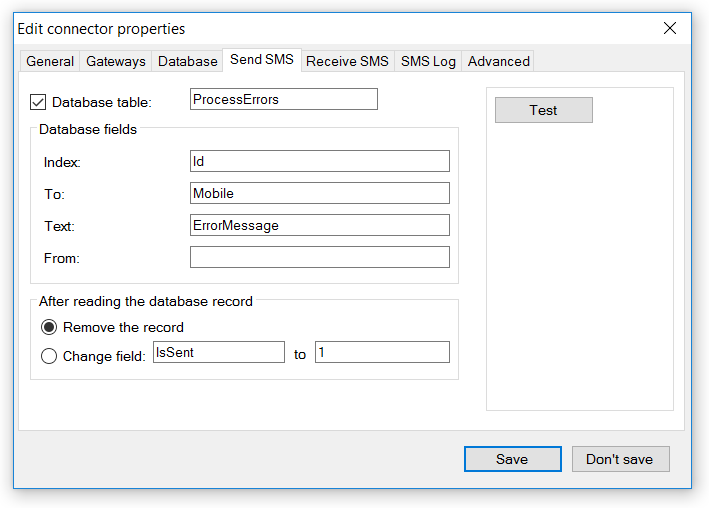This screenshot has width=709, height=508.
Task: Click the empty From field
Action: [320, 257]
